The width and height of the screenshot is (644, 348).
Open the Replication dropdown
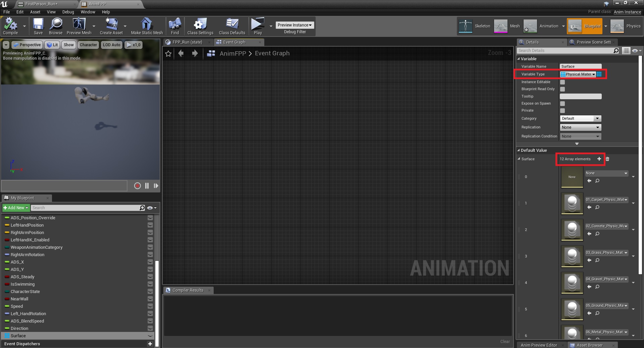click(x=580, y=127)
